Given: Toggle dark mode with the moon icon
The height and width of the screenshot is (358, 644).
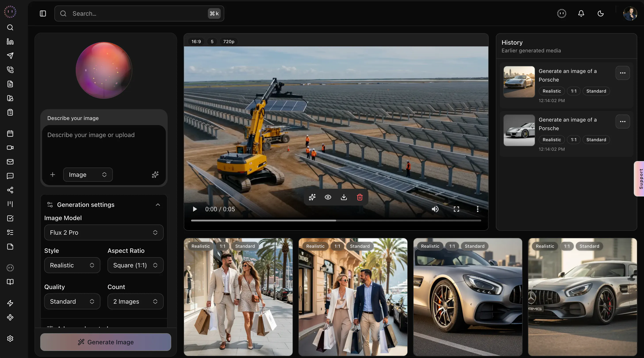Looking at the screenshot, I should (600, 13).
